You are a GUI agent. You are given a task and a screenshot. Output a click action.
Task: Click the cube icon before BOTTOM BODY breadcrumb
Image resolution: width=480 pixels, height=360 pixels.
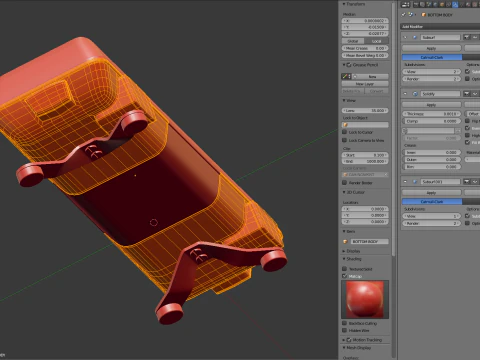(x=424, y=15)
